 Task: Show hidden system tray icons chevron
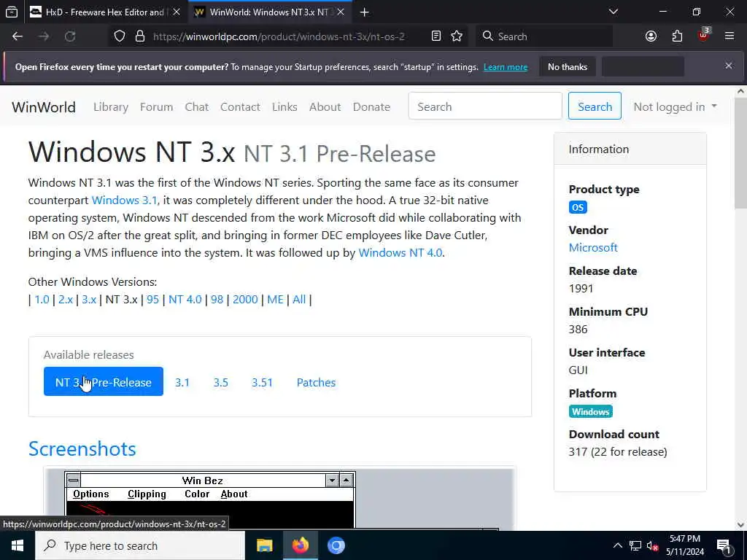coord(617,545)
